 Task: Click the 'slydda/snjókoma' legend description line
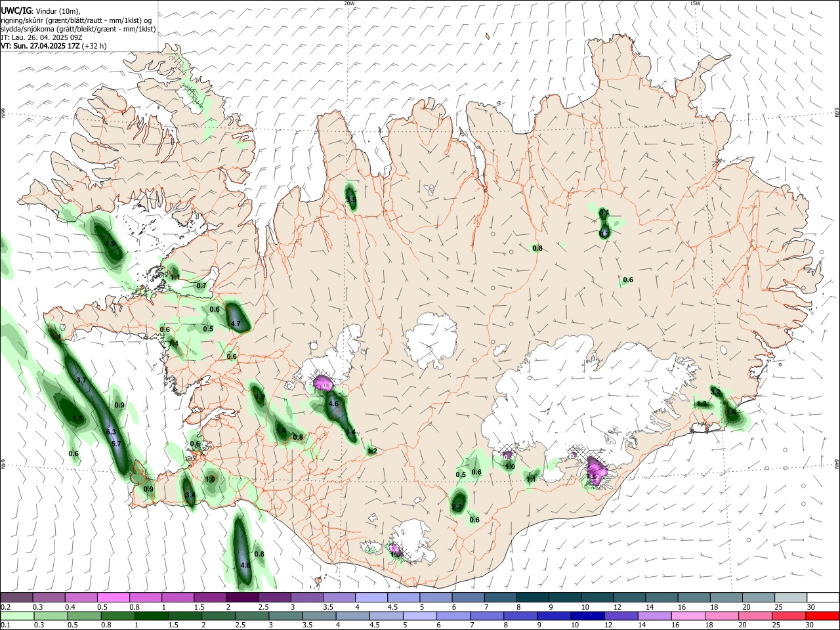click(x=78, y=29)
